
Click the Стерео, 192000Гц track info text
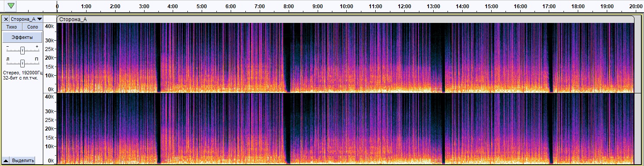coord(23,73)
